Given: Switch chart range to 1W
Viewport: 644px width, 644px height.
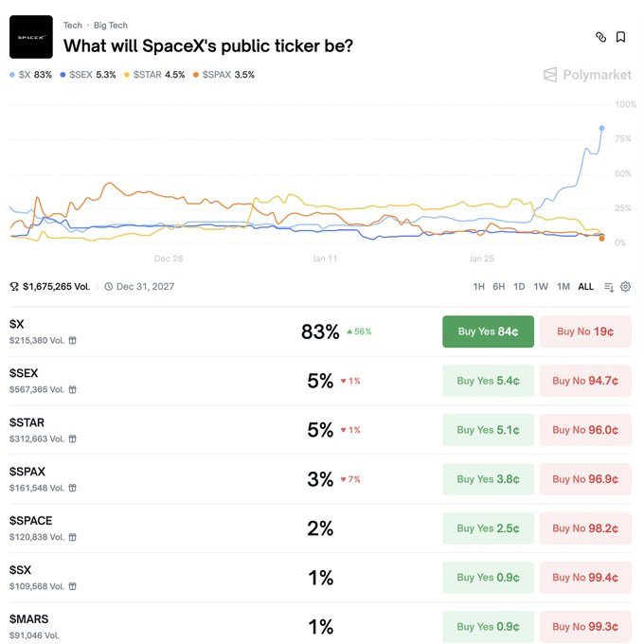Looking at the screenshot, I should [x=541, y=286].
